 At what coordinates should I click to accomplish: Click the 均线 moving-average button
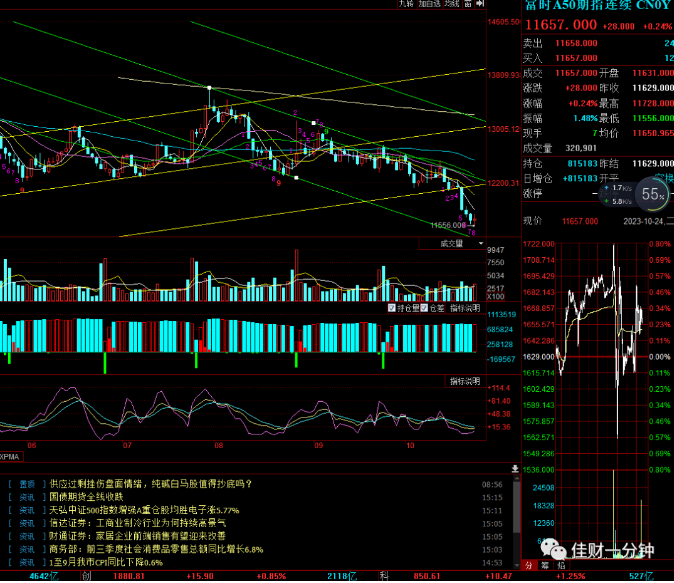[452, 3]
